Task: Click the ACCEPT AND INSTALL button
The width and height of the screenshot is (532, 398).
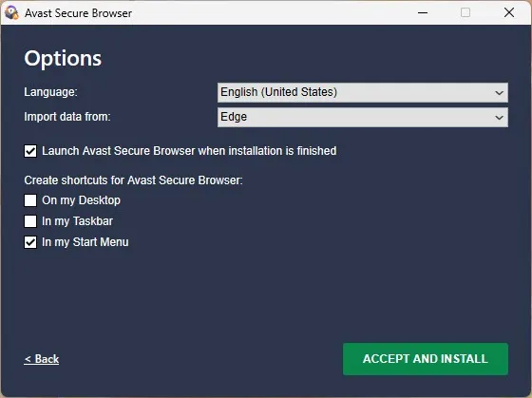Action: pos(426,359)
